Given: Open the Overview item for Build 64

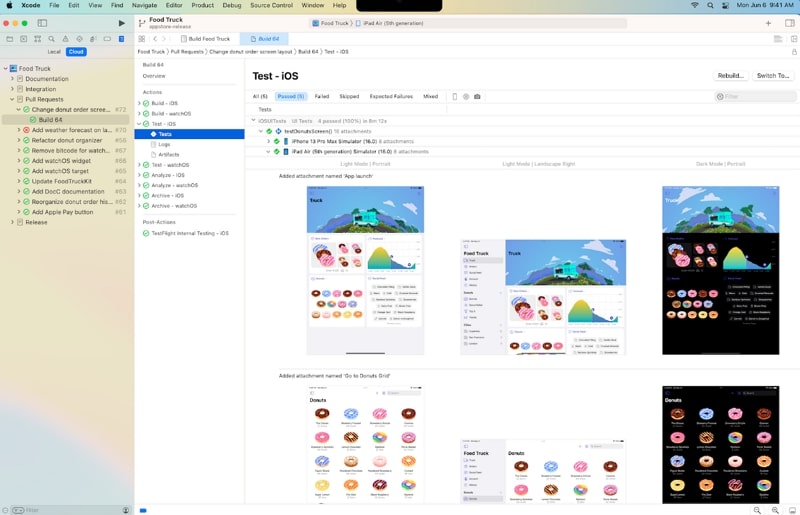Looking at the screenshot, I should point(154,76).
